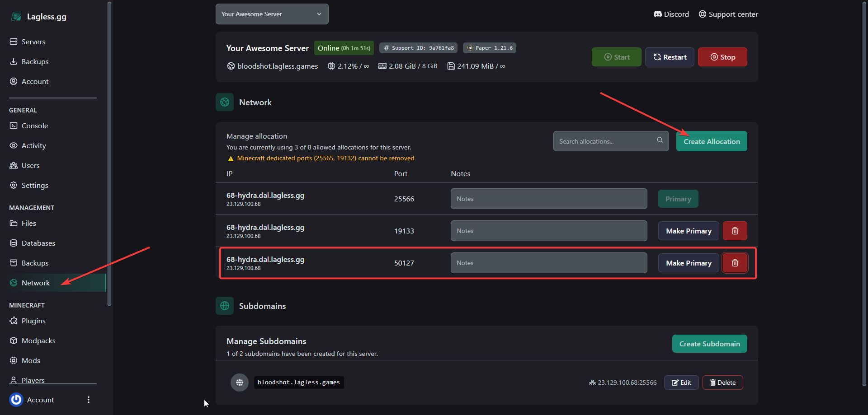Open Plugins using its sidebar icon
868x415 pixels.
13,321
